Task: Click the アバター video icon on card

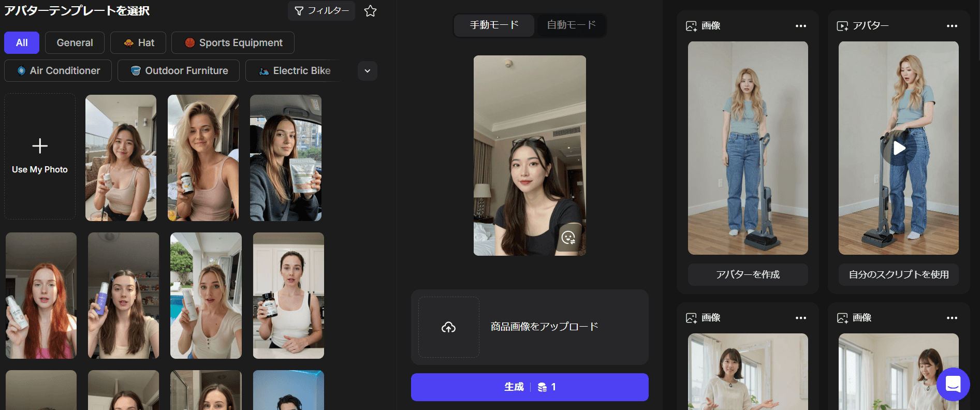Action: coord(842,26)
